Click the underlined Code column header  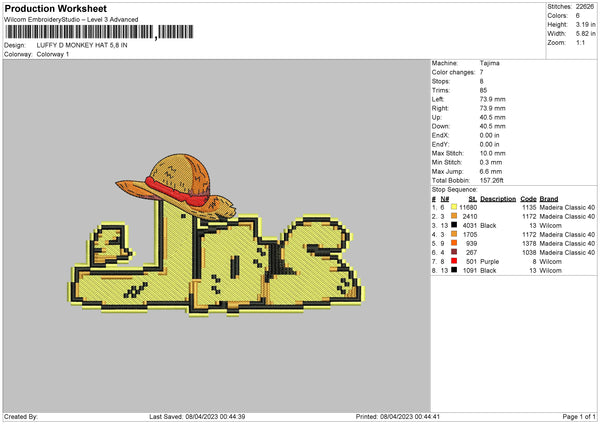tap(528, 199)
